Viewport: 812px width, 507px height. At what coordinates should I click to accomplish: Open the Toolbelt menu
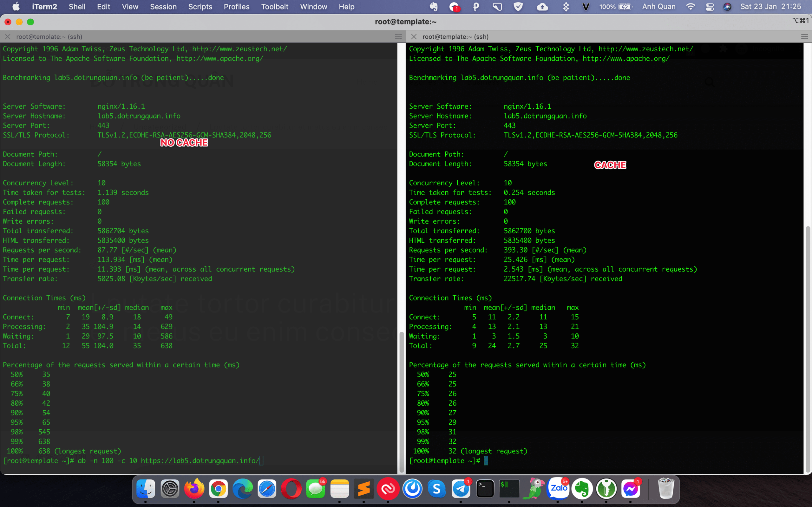tap(274, 7)
